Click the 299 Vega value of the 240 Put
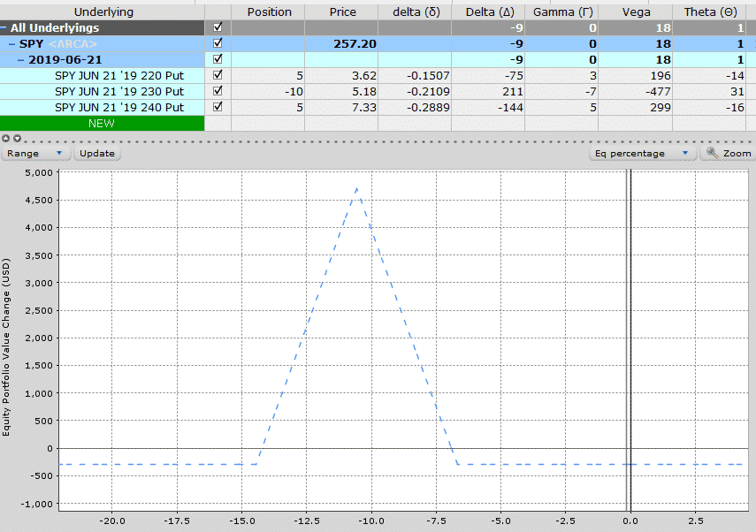The height and width of the screenshot is (532, 756). click(660, 108)
